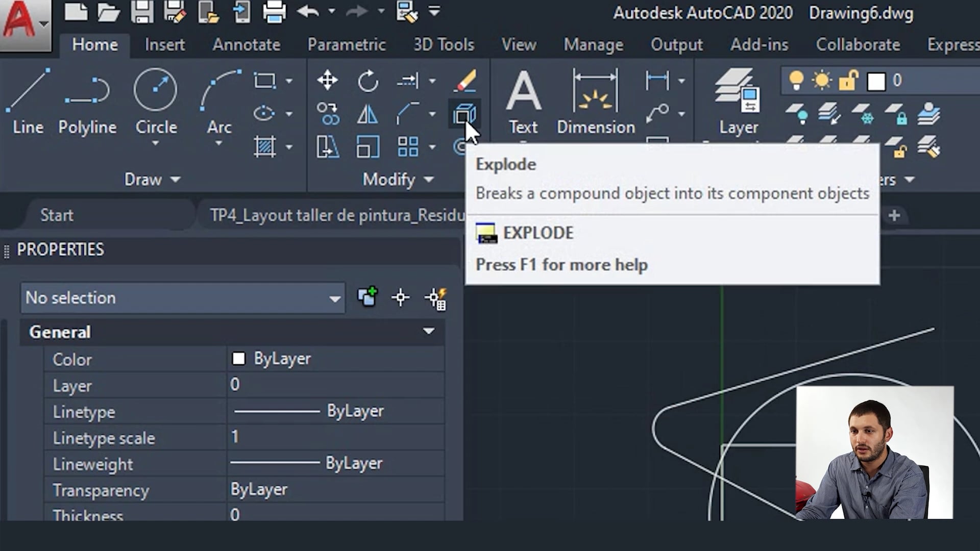
Task: Click the Erase tool
Action: [x=464, y=80]
